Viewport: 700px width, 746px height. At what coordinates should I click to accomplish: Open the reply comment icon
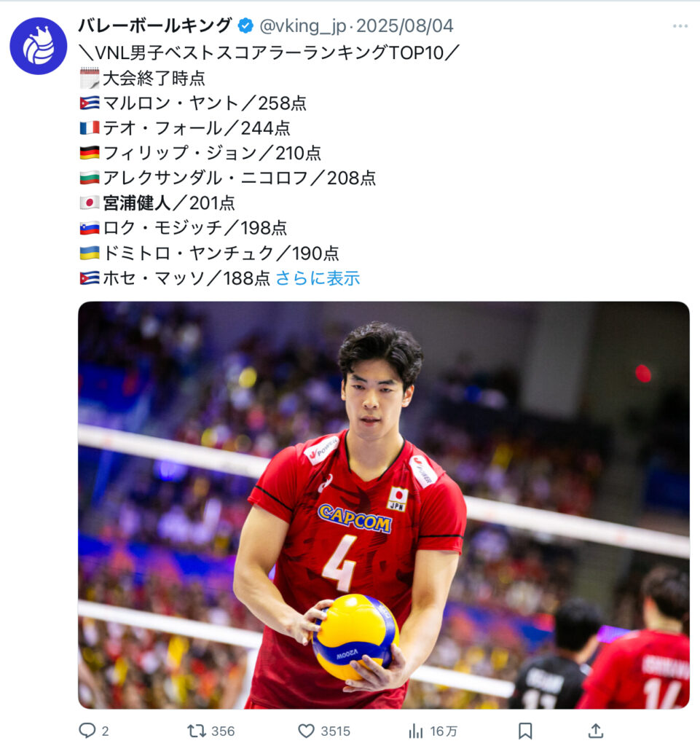pos(87,730)
